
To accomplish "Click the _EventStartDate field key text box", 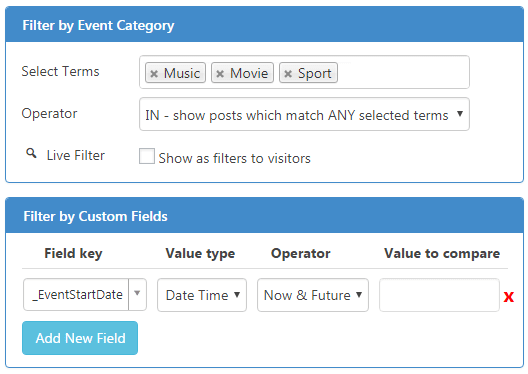I will [76, 295].
